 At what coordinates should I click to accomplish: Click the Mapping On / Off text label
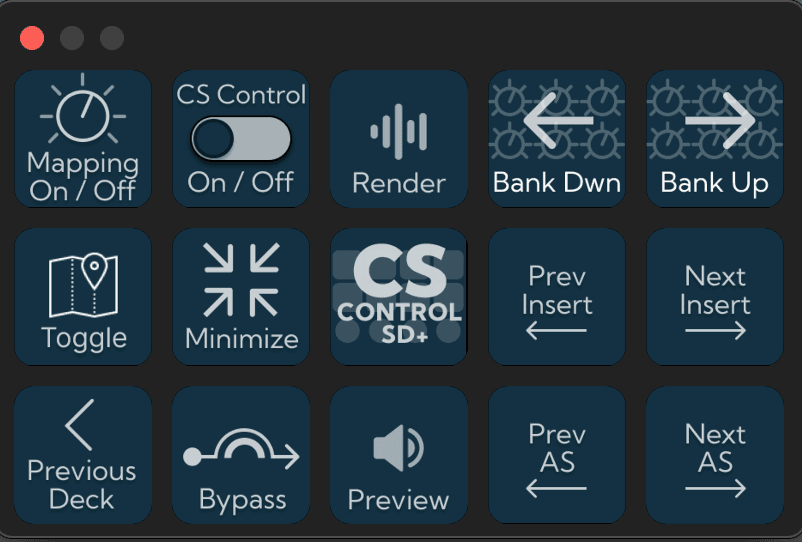click(x=83, y=177)
